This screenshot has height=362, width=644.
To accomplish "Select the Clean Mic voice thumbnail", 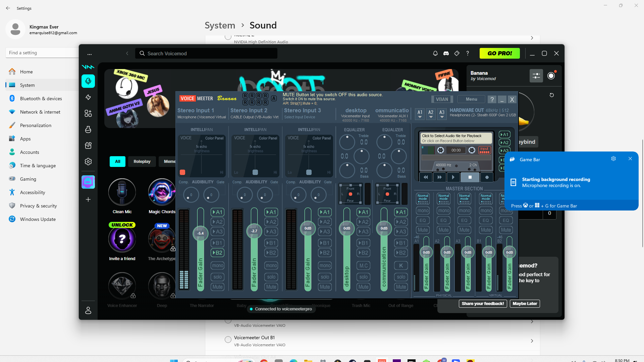I will pyautogui.click(x=122, y=192).
